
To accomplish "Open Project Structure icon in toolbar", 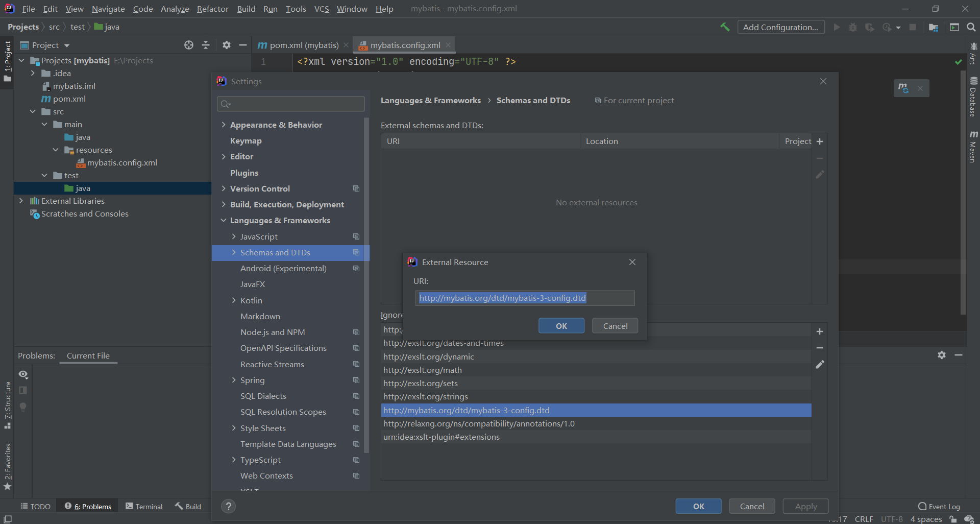I will click(934, 27).
